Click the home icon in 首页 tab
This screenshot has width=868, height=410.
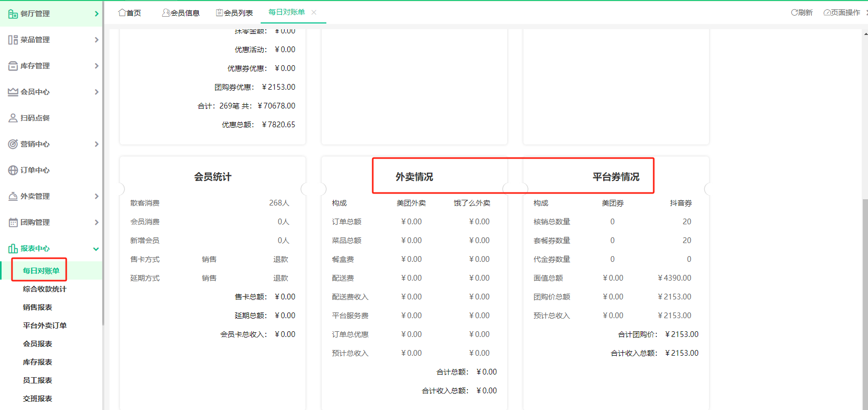pos(122,13)
